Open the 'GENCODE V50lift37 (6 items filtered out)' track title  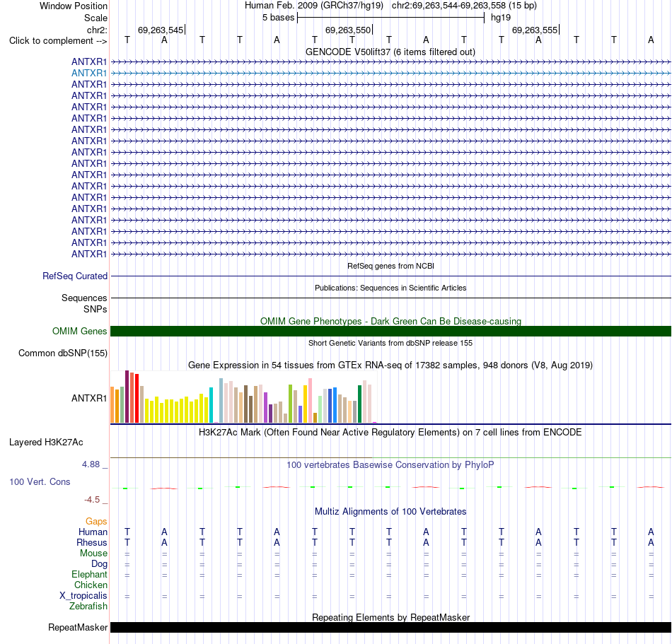tap(390, 52)
